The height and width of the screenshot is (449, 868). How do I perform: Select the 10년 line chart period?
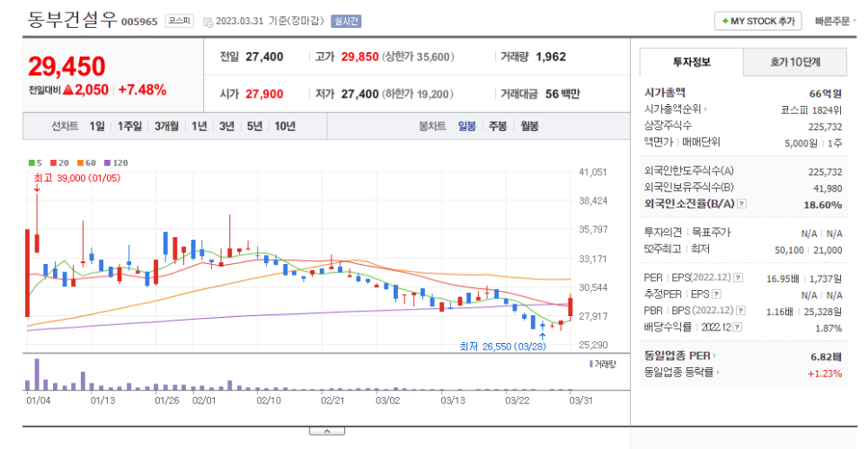click(x=285, y=126)
